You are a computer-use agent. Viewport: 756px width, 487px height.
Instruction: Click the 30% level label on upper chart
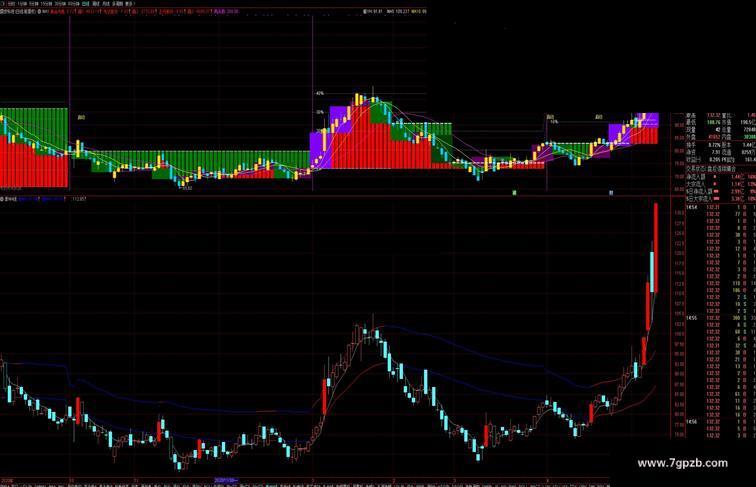[320, 112]
